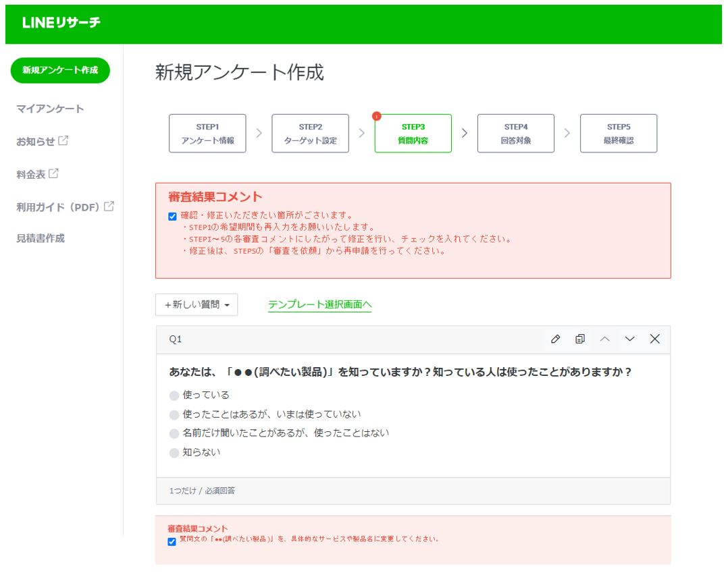Viewport: 728px width, 575px height.
Task: Click the 新規アンケート作成 sidebar button
Action: click(60, 70)
